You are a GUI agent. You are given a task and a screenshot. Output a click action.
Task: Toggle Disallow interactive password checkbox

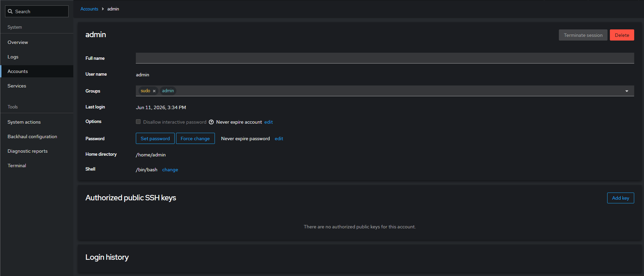coord(138,122)
